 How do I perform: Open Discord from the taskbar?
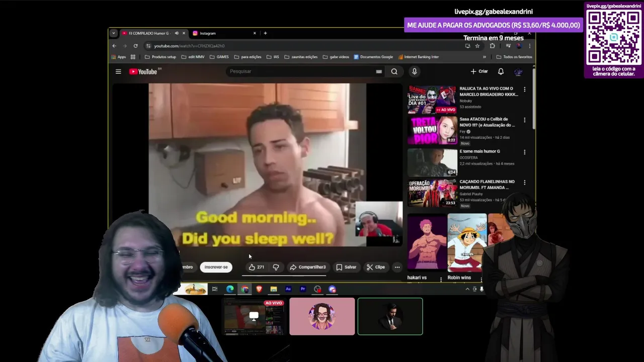point(332,289)
